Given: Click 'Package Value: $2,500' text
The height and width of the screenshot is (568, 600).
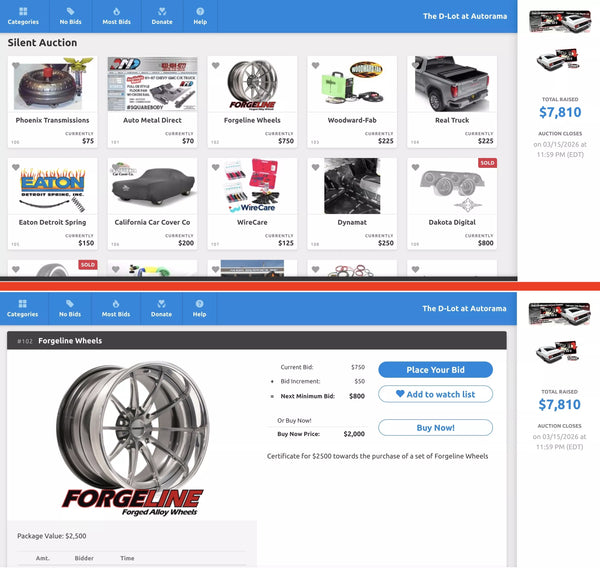Looking at the screenshot, I should pos(52,536).
